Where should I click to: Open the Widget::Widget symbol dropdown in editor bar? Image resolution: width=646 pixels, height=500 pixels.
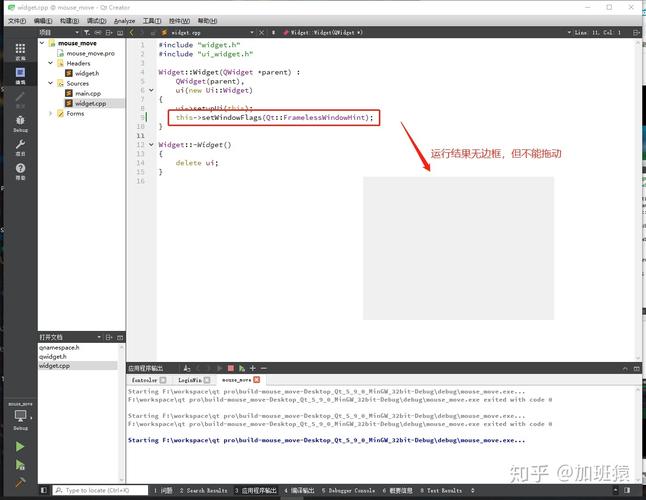pyautogui.click(x=330, y=32)
